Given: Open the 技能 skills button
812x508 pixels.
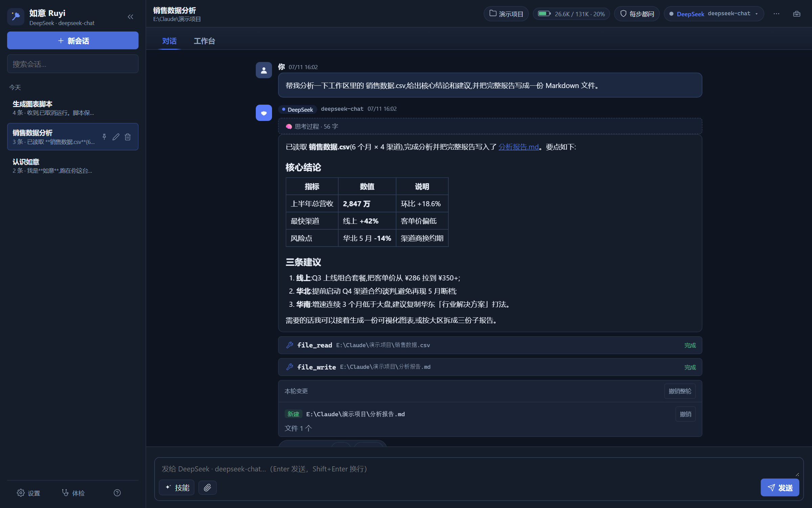Looking at the screenshot, I should (x=177, y=488).
